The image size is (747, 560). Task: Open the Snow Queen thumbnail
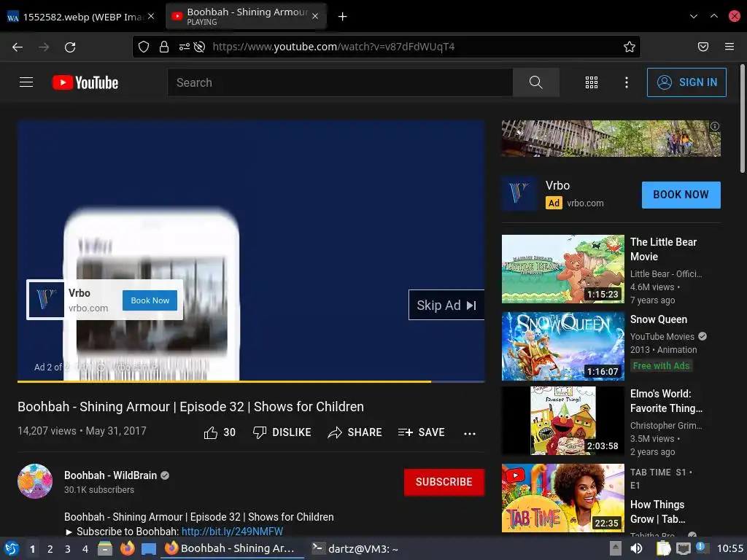click(x=563, y=346)
